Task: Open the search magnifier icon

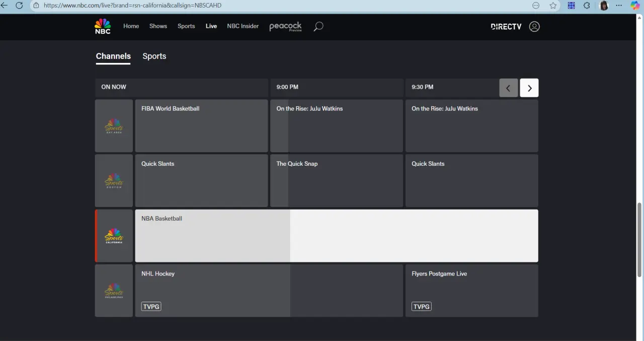Action: point(318,26)
